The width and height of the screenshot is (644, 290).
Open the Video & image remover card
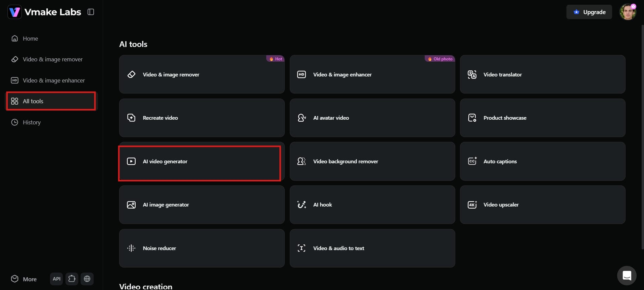pyautogui.click(x=202, y=74)
